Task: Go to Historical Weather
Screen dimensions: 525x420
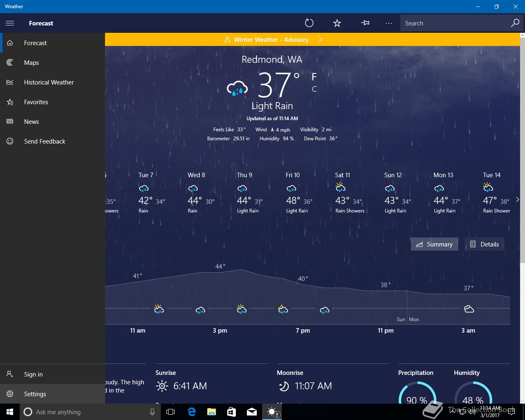Action: click(x=52, y=82)
